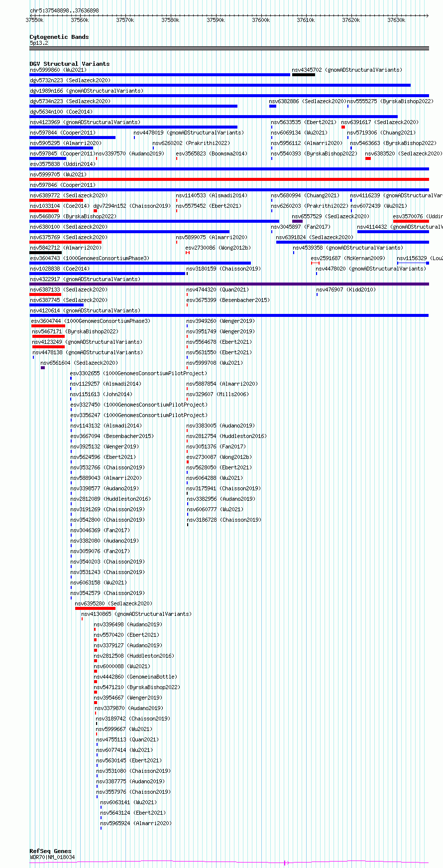Click nsv6561604 (Sedlazeck2020) label

pos(79,363)
